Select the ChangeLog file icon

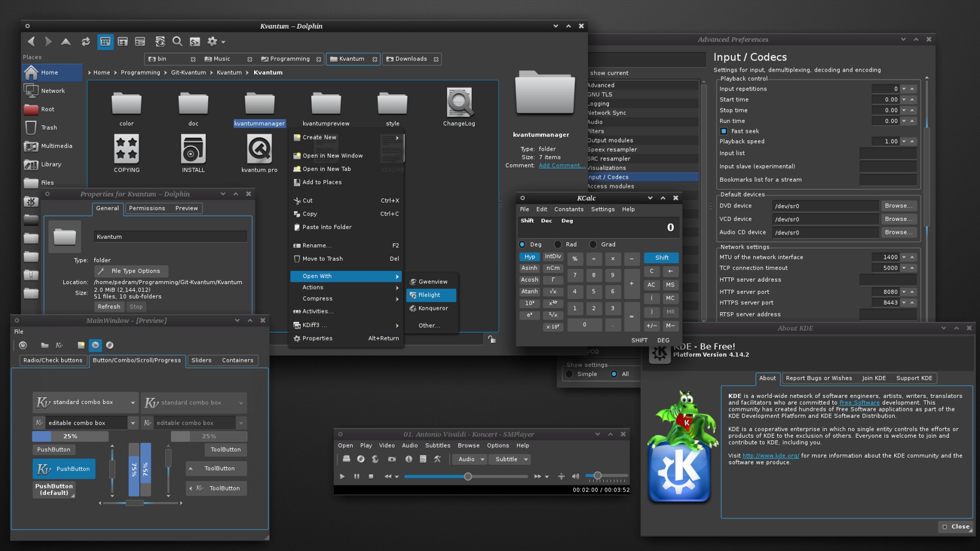click(x=459, y=103)
